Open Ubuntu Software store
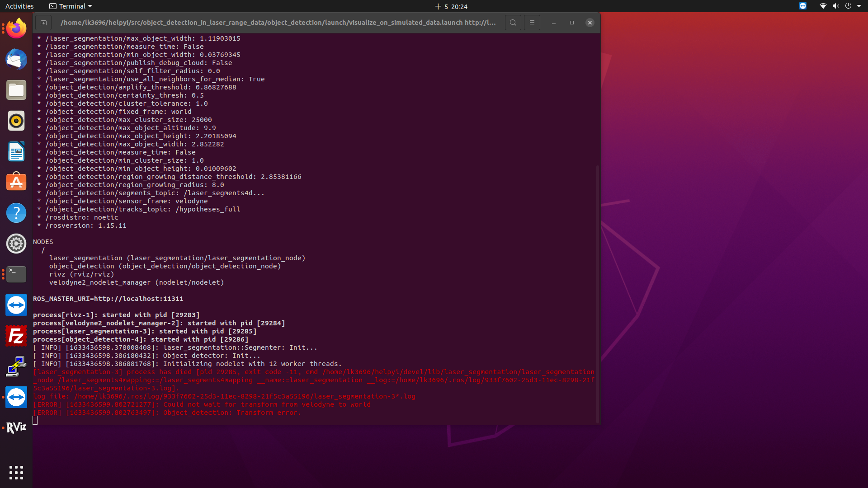868x488 pixels. [x=16, y=182]
